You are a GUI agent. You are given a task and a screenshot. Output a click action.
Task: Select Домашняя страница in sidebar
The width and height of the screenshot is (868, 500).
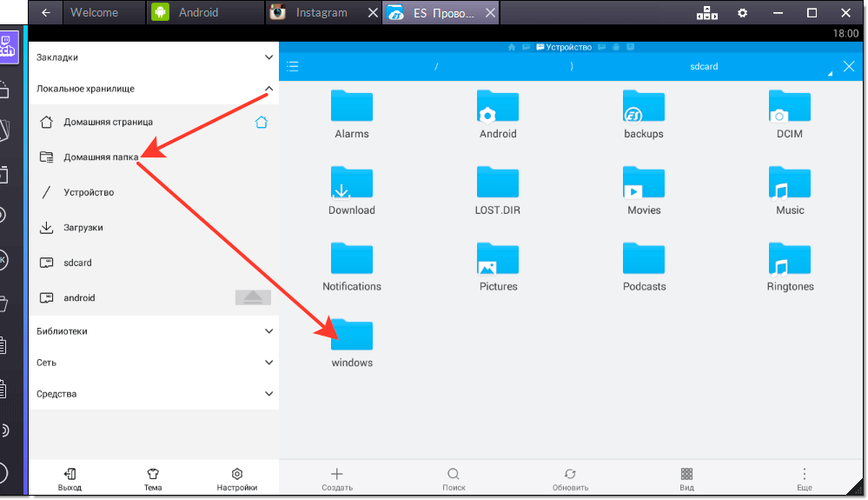coord(108,122)
